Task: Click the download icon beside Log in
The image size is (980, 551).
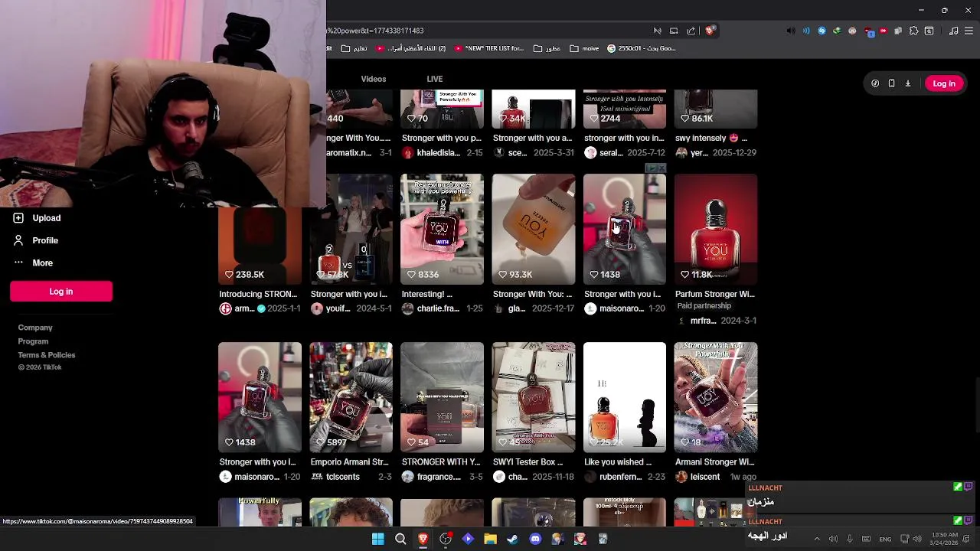Action: coord(908,83)
